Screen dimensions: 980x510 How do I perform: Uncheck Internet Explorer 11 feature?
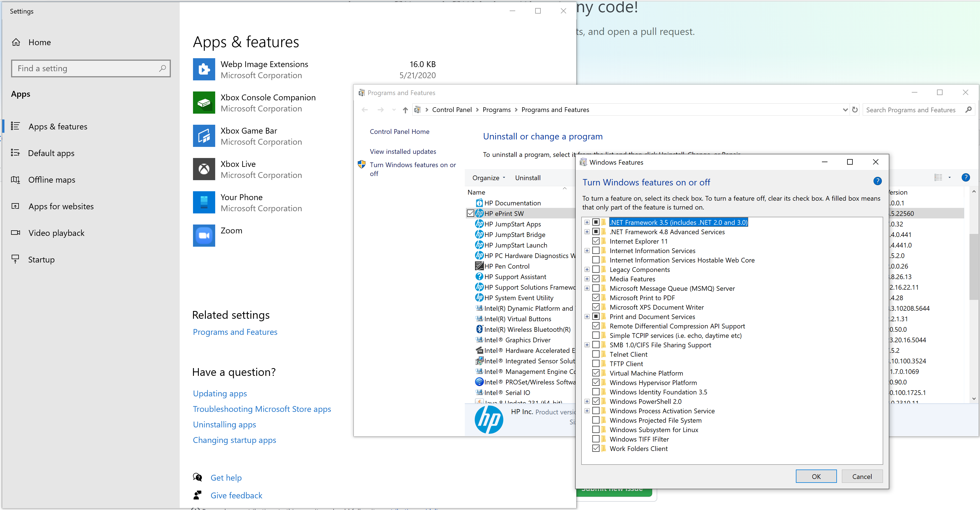(x=596, y=241)
